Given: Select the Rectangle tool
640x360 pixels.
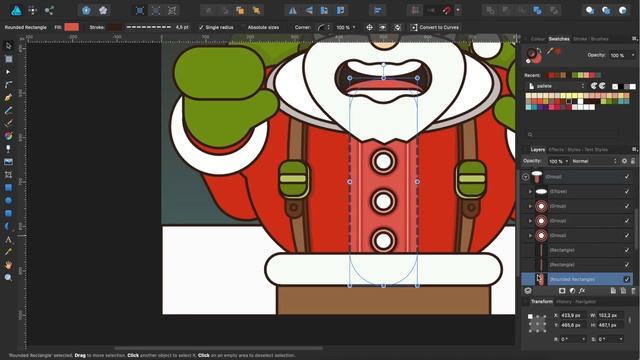Looking at the screenshot, I should [x=8, y=188].
